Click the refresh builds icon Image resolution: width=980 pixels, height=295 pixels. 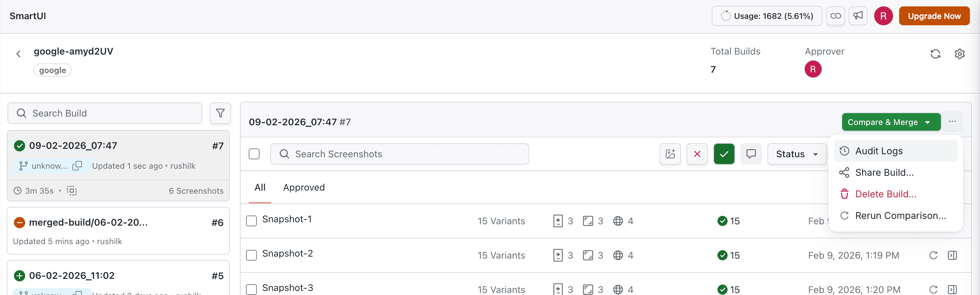click(935, 54)
